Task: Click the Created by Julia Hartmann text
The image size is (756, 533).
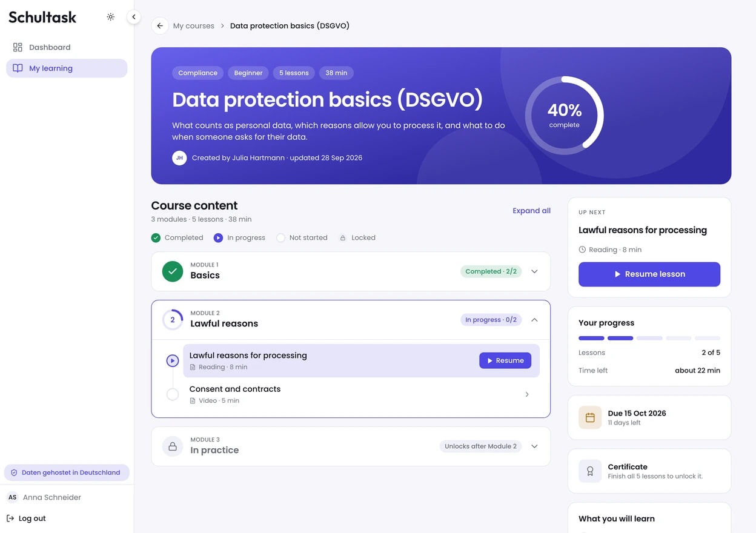Action: (x=238, y=157)
